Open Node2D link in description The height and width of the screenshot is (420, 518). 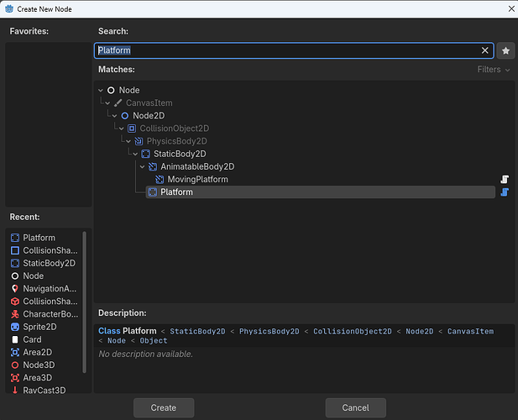click(x=420, y=331)
